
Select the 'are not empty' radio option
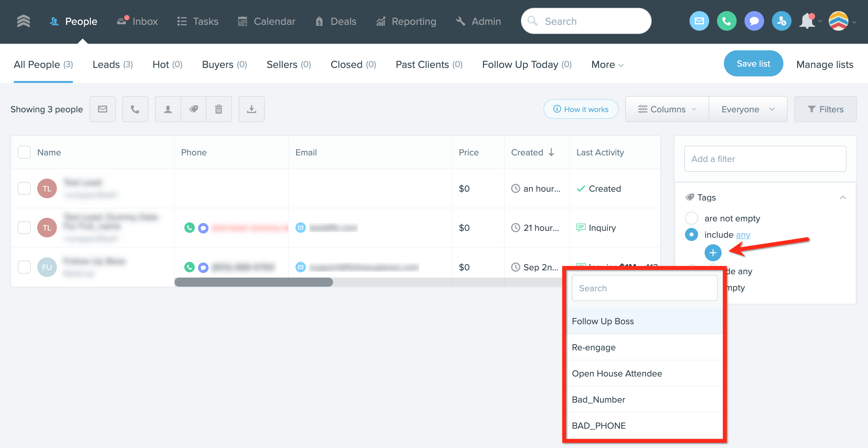(x=692, y=218)
